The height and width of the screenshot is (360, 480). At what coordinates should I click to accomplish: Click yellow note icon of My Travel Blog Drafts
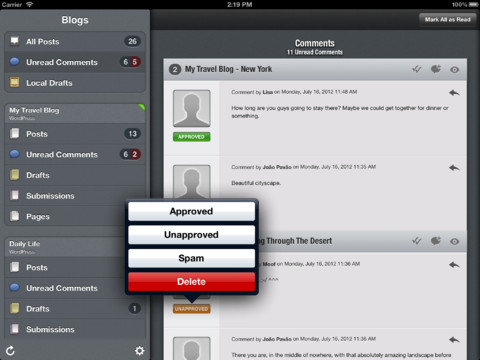(x=15, y=175)
